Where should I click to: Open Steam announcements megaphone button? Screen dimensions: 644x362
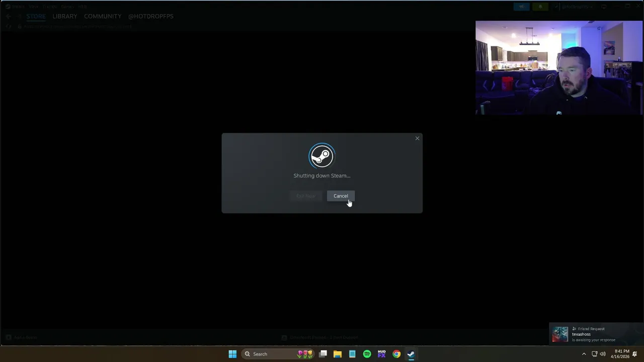522,7
